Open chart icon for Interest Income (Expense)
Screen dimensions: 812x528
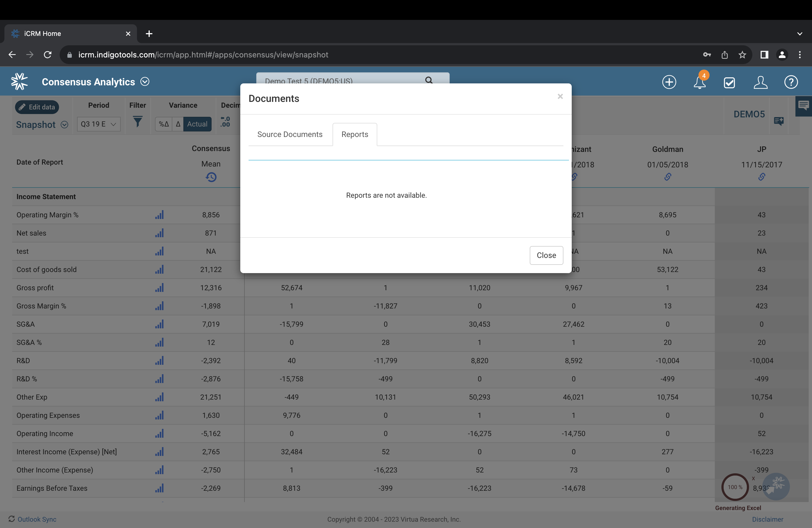(159, 452)
